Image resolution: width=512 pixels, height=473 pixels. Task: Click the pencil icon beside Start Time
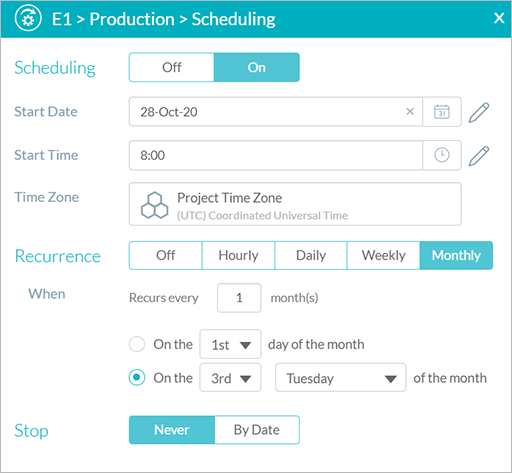(x=479, y=156)
